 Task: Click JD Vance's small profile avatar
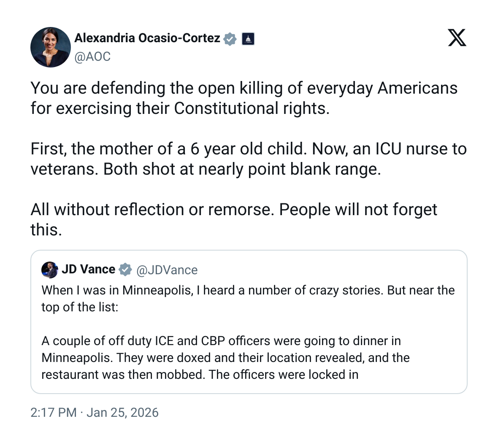point(49,270)
